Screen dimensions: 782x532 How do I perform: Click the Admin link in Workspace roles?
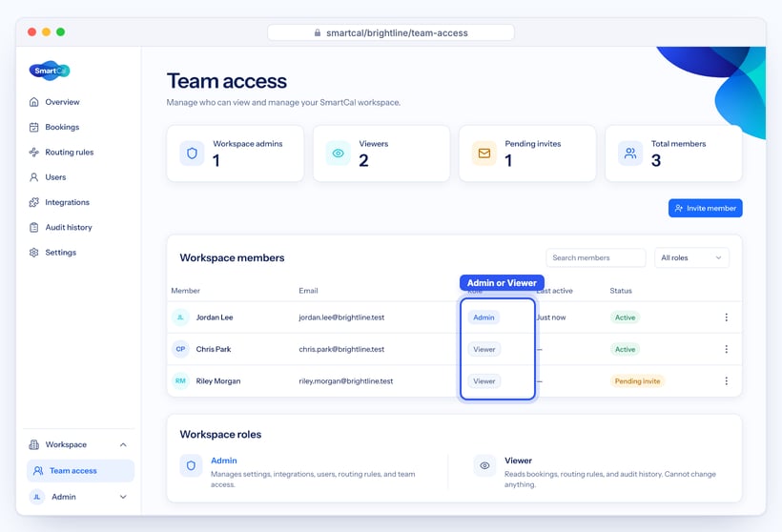coord(224,460)
